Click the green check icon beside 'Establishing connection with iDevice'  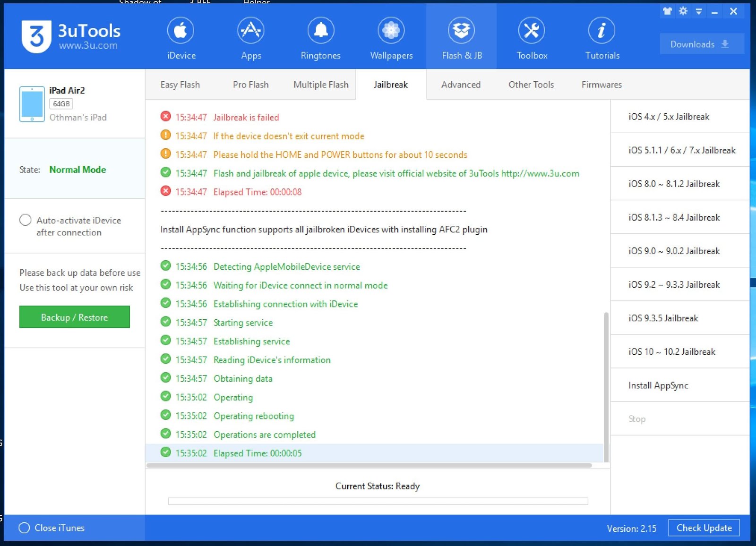point(165,303)
